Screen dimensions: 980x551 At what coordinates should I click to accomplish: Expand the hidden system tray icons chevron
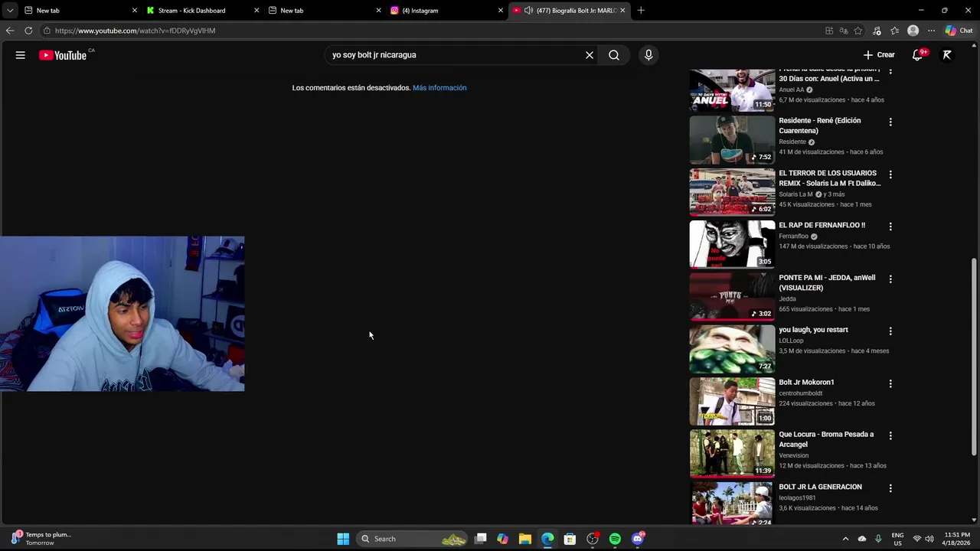(845, 539)
